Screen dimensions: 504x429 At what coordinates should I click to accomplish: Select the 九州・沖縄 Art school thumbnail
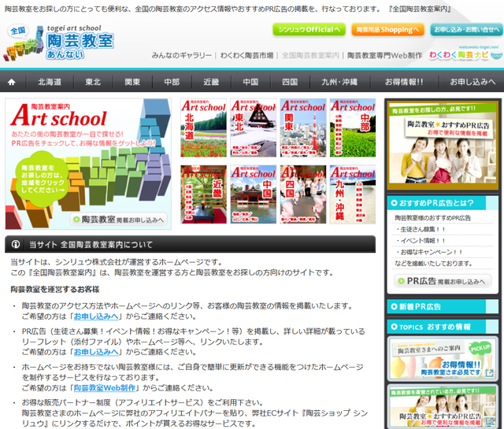pyautogui.click(x=352, y=194)
